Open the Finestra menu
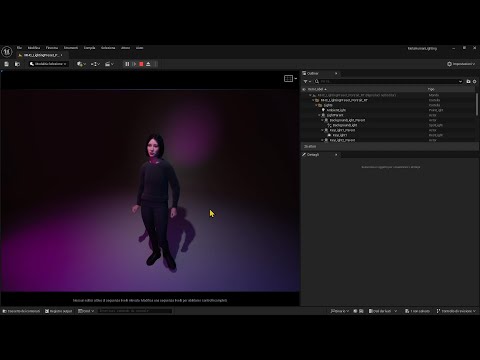 (52, 48)
